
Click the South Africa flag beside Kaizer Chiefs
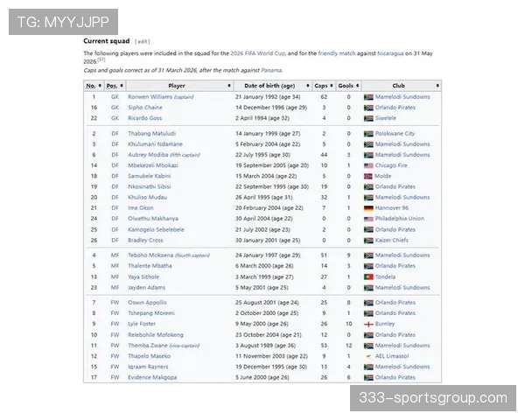pos(368,241)
